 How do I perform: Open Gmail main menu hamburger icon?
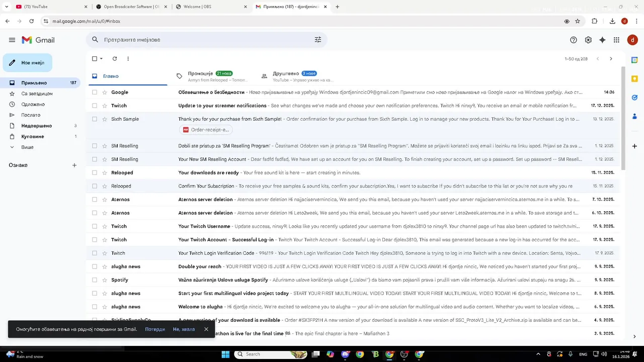[12, 40]
